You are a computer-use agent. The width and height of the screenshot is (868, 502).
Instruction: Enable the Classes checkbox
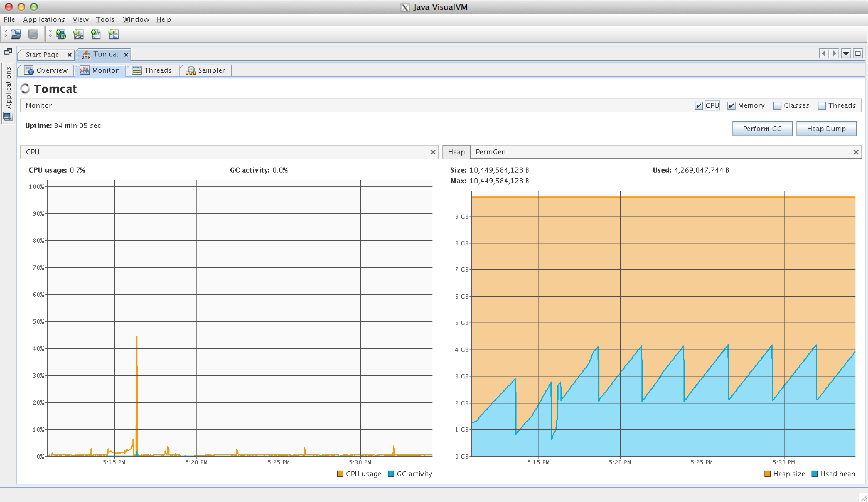(x=777, y=106)
